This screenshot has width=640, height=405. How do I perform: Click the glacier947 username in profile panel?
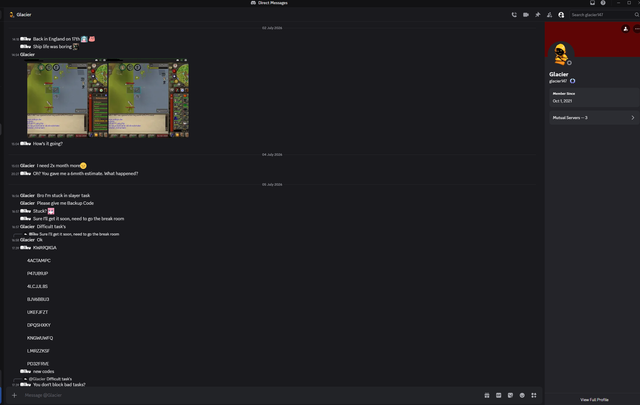click(558, 81)
